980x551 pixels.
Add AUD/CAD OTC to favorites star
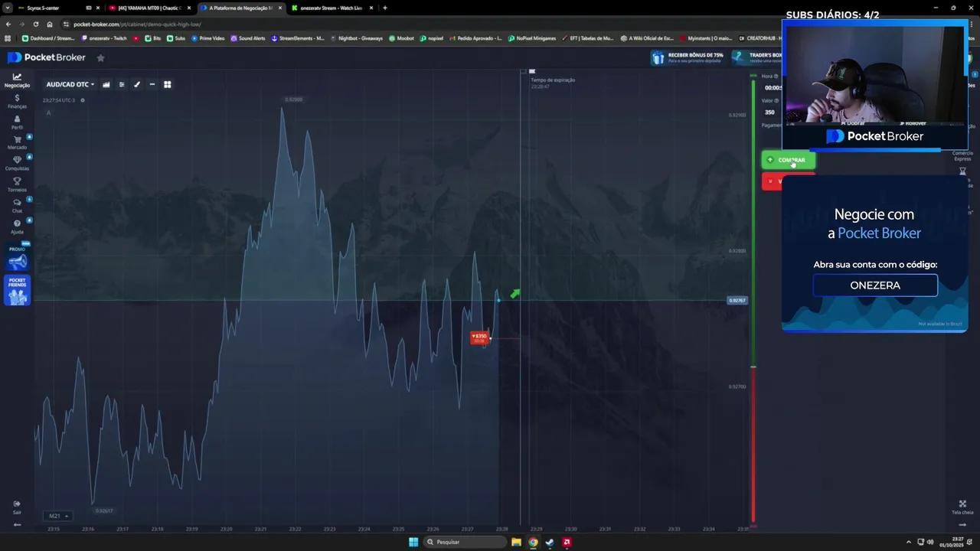[100, 57]
